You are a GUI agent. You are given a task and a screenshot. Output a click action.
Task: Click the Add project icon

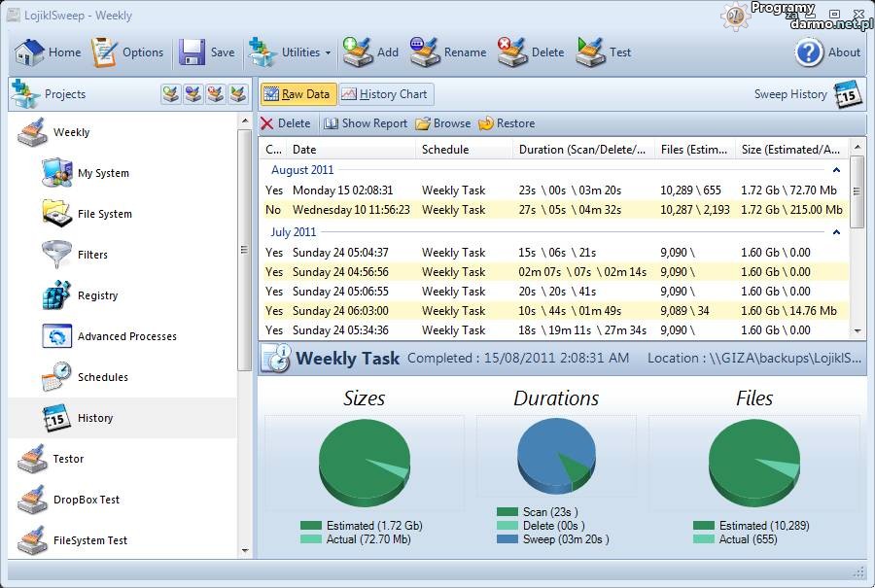358,52
